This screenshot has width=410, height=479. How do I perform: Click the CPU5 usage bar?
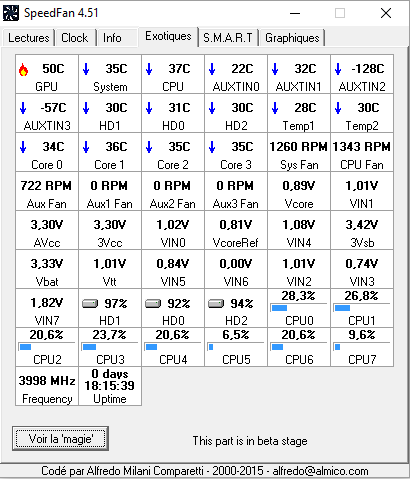click(235, 347)
